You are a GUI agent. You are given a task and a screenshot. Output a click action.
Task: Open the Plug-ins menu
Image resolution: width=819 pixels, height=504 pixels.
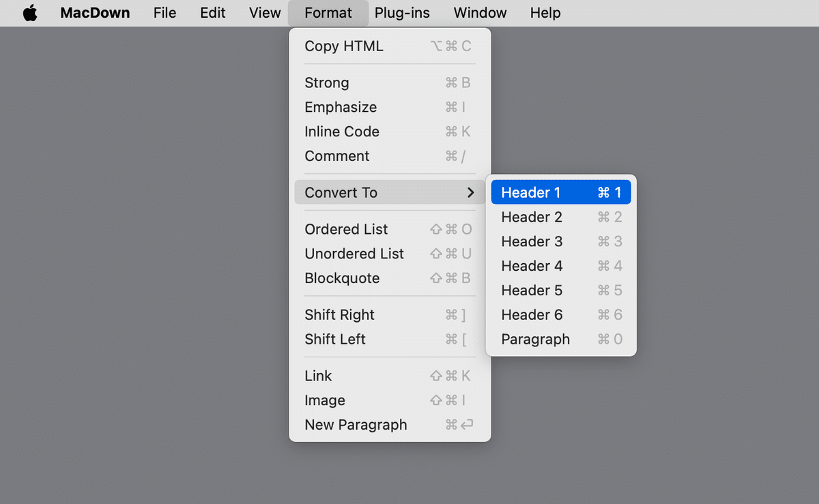pyautogui.click(x=402, y=13)
